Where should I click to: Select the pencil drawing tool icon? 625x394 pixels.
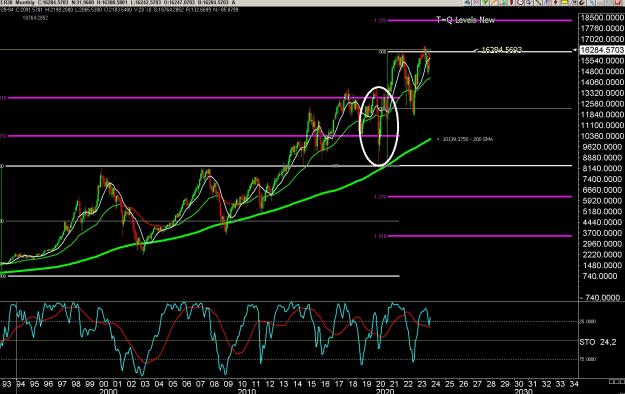click(x=494, y=2)
